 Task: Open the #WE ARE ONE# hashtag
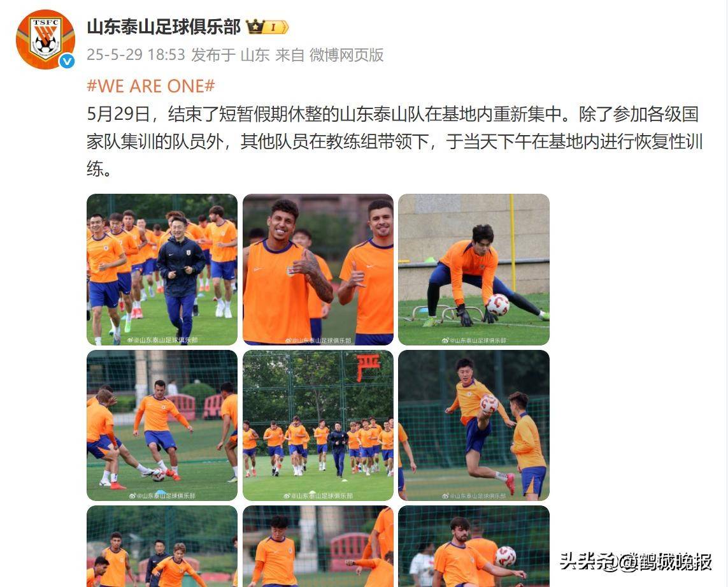pos(151,86)
